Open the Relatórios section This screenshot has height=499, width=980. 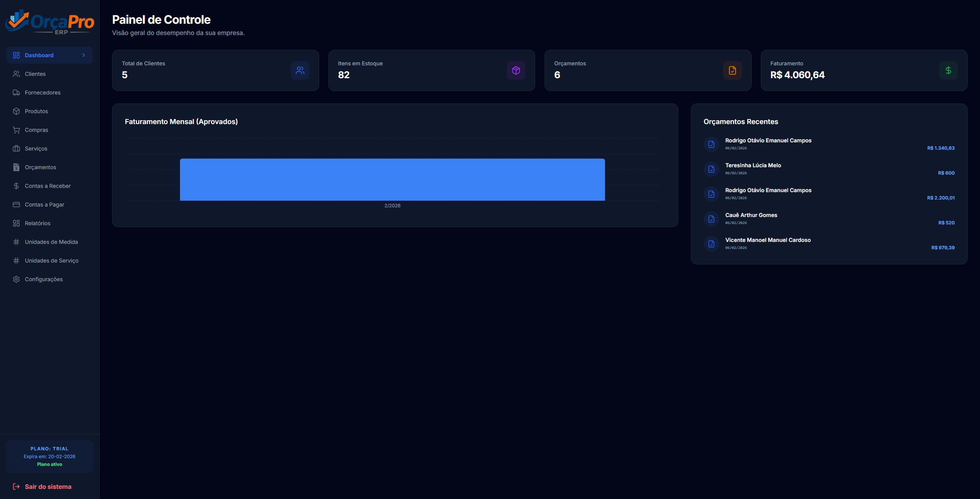pos(37,223)
